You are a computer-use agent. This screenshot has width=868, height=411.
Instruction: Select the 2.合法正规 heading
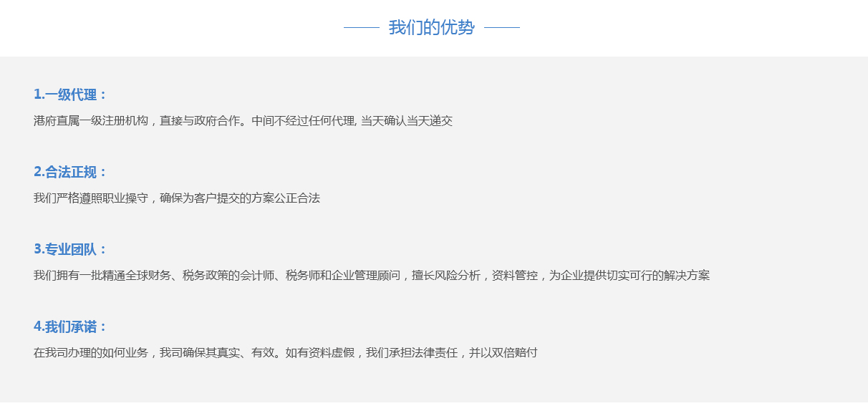(x=70, y=172)
